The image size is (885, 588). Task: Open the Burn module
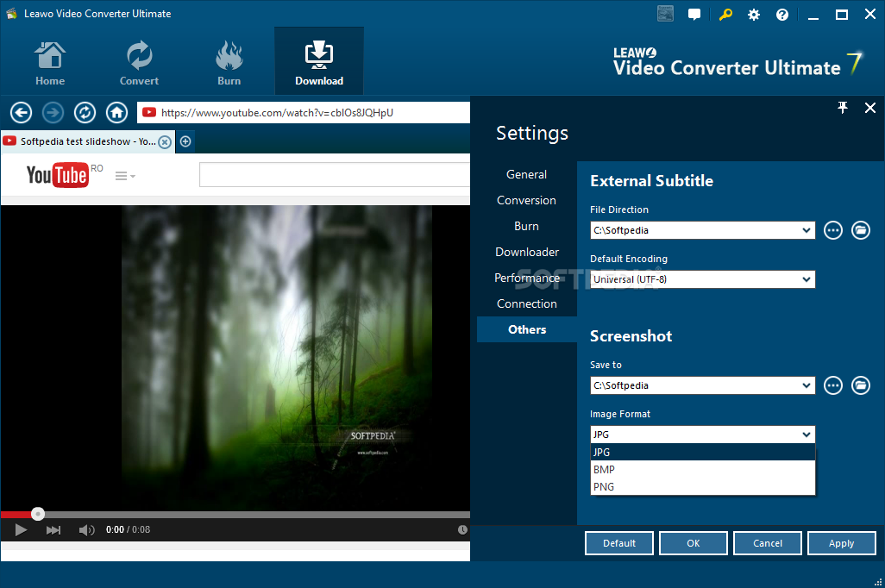coord(229,63)
